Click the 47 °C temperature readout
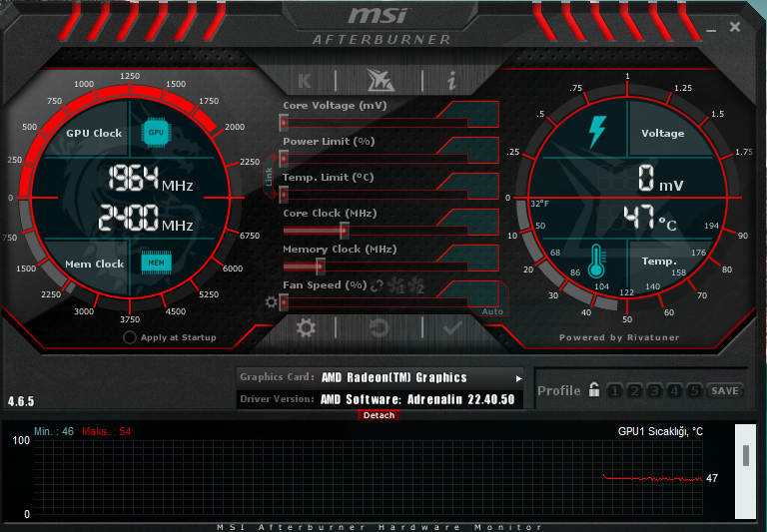Image resolution: width=767 pixels, height=532 pixels. coord(650,218)
